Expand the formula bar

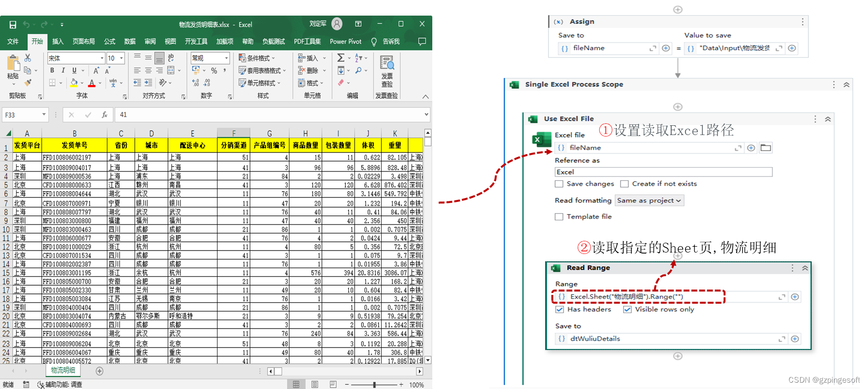(426, 115)
